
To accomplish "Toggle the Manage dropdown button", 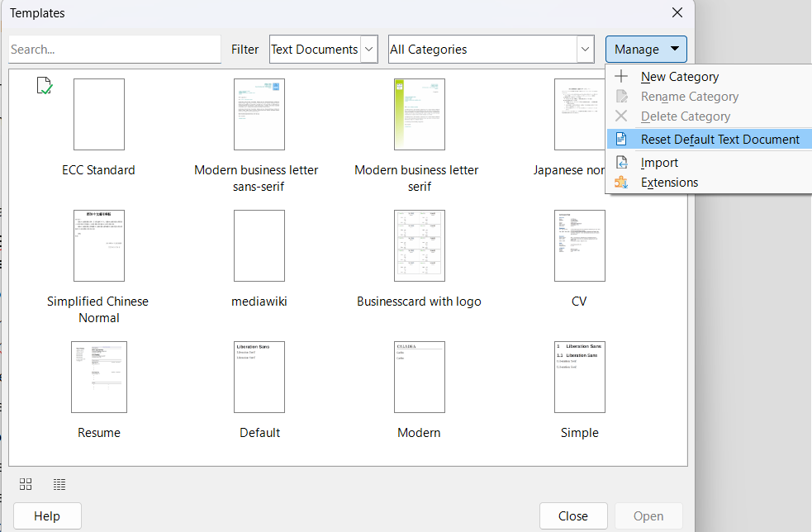I will tap(646, 50).
